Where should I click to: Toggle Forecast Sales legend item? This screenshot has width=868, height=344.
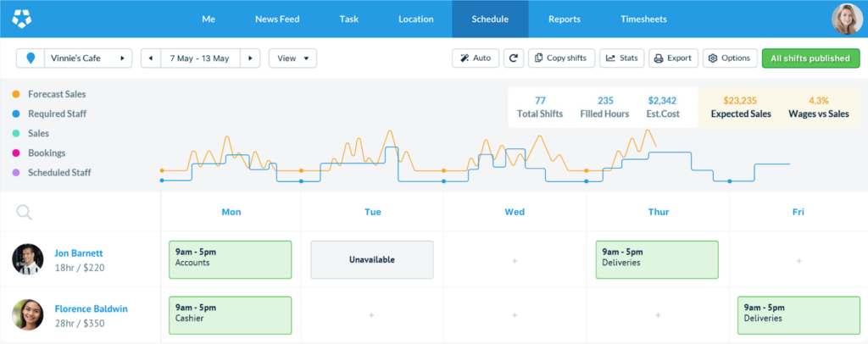(x=49, y=94)
